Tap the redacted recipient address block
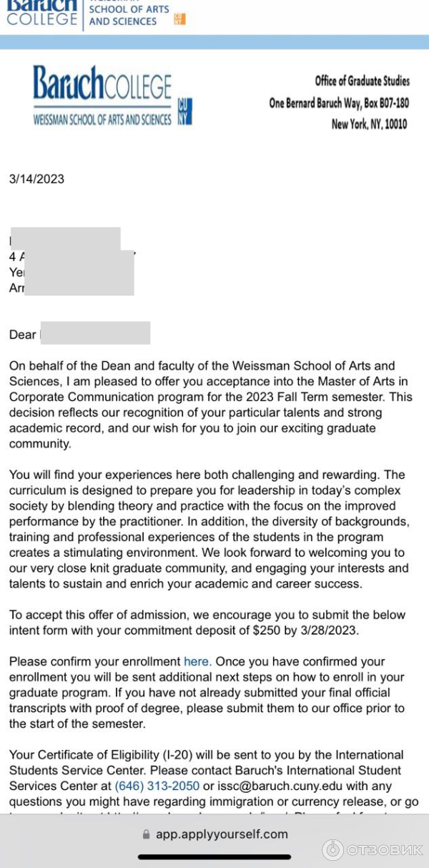This screenshot has height=868, width=429. pyautogui.click(x=71, y=262)
